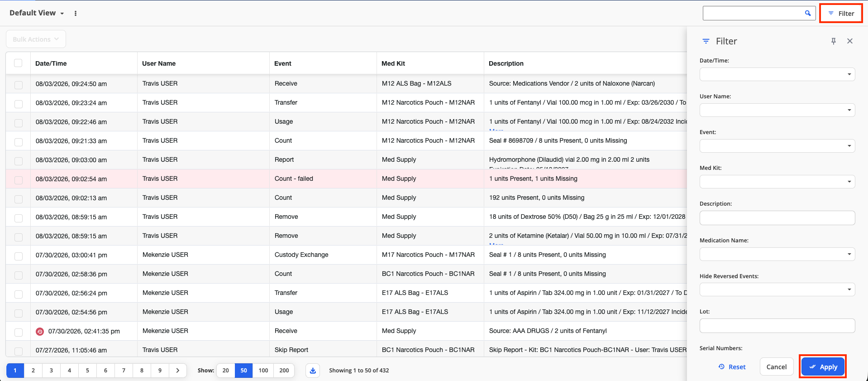Expand the Medication Name filter dropdown
The width and height of the screenshot is (868, 381).
(x=777, y=254)
